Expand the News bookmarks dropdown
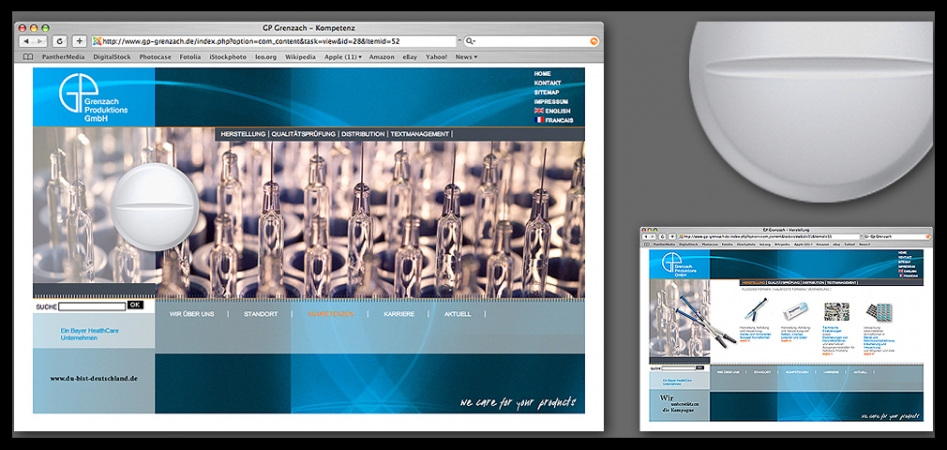This screenshot has width=947, height=450. pyautogui.click(x=466, y=57)
